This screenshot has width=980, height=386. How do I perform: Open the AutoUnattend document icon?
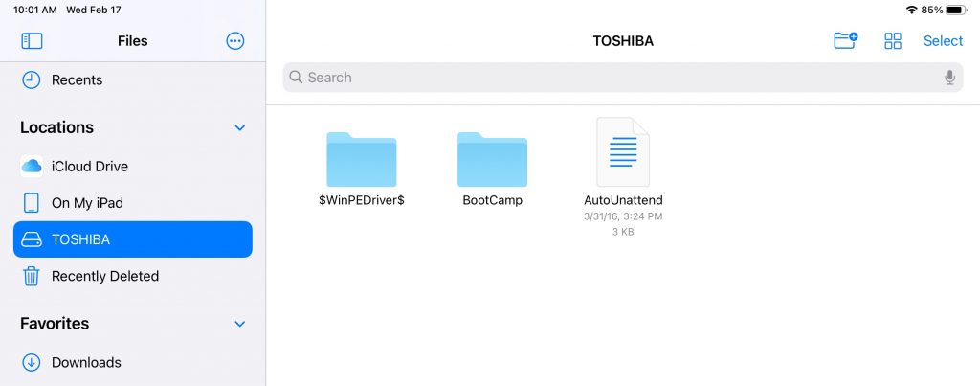click(623, 152)
